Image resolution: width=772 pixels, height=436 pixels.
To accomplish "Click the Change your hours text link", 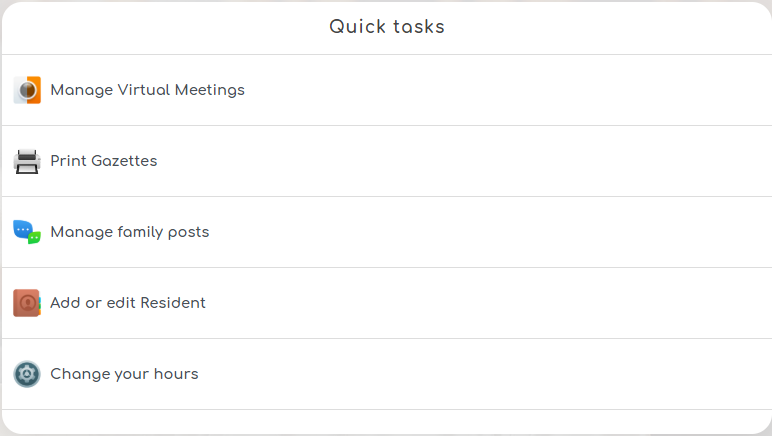I will coord(124,374).
